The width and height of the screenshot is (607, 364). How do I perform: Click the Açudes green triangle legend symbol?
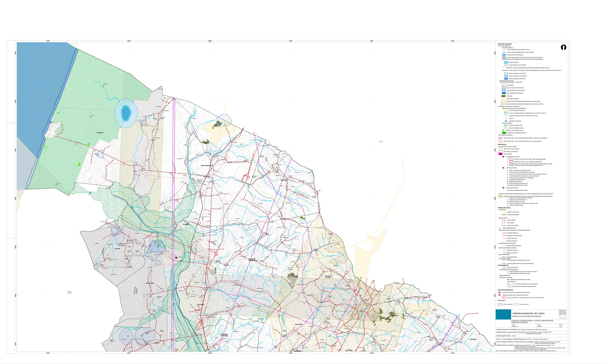(506, 119)
